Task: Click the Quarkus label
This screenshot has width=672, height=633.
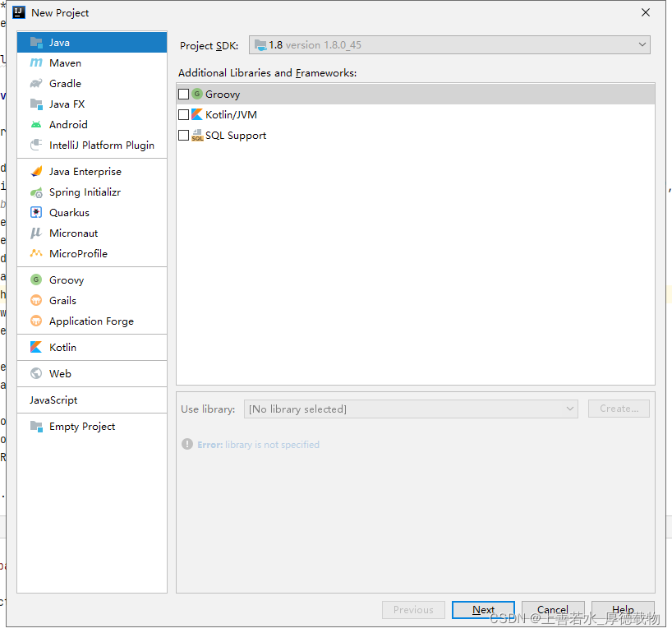Action: click(x=70, y=213)
